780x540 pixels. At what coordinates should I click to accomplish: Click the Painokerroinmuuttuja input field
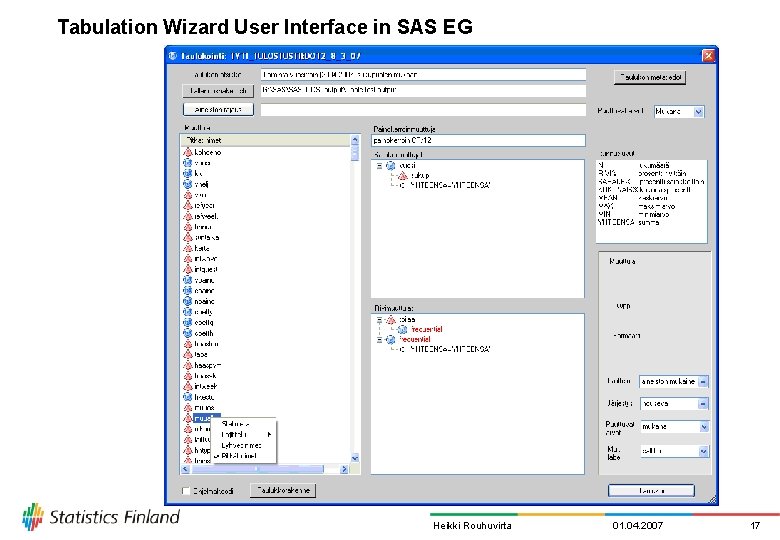pos(478,140)
